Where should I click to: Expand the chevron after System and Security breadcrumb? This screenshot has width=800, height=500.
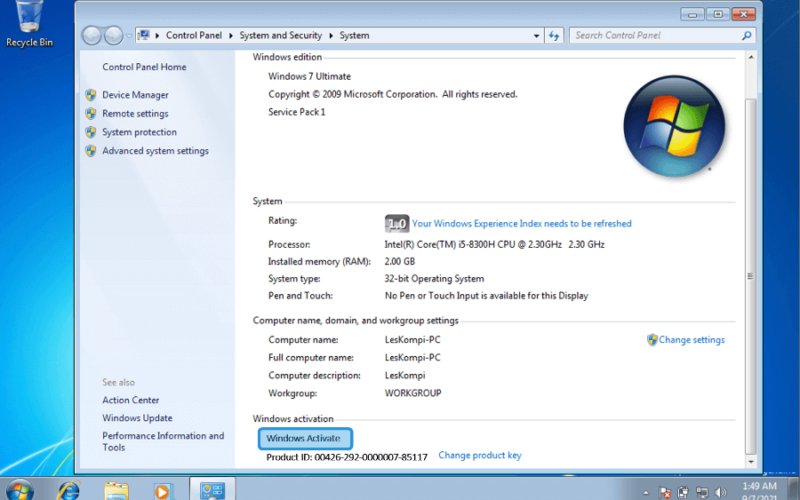tap(331, 36)
